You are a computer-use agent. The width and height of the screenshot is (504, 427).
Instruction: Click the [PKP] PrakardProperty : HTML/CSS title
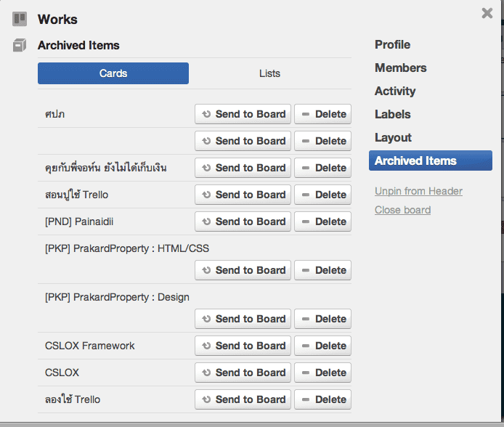pos(127,248)
